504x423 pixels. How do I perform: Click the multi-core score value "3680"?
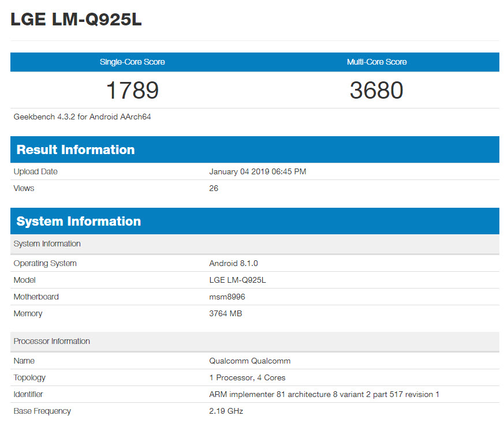pos(377,90)
